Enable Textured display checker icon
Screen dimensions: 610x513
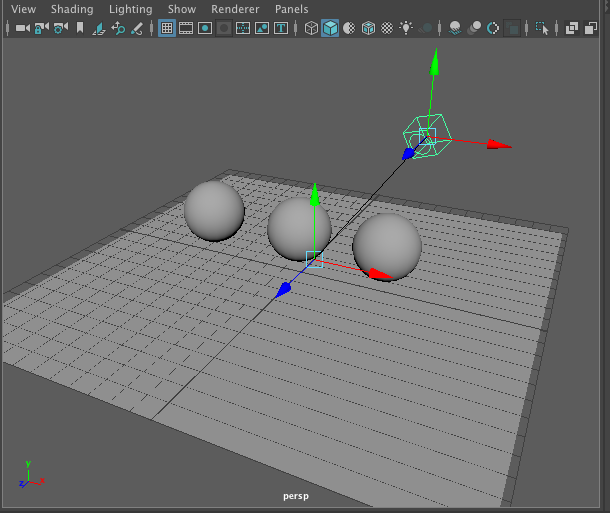coord(387,28)
